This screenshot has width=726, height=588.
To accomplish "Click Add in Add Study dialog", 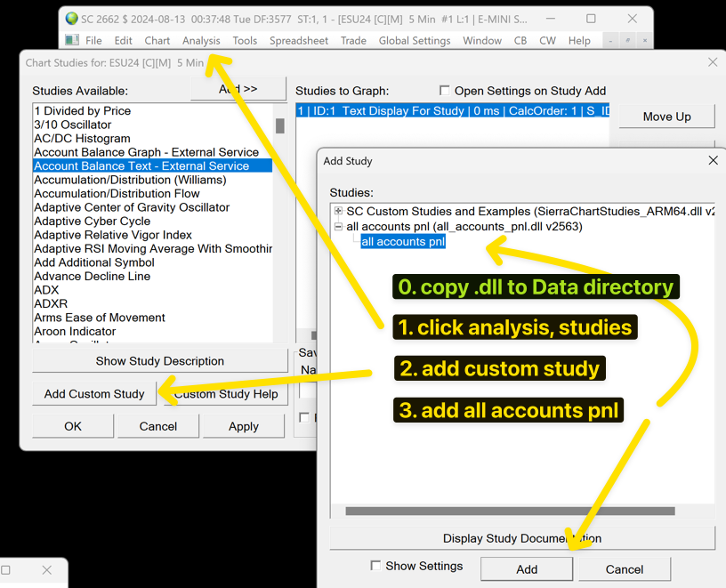I will (x=527, y=569).
